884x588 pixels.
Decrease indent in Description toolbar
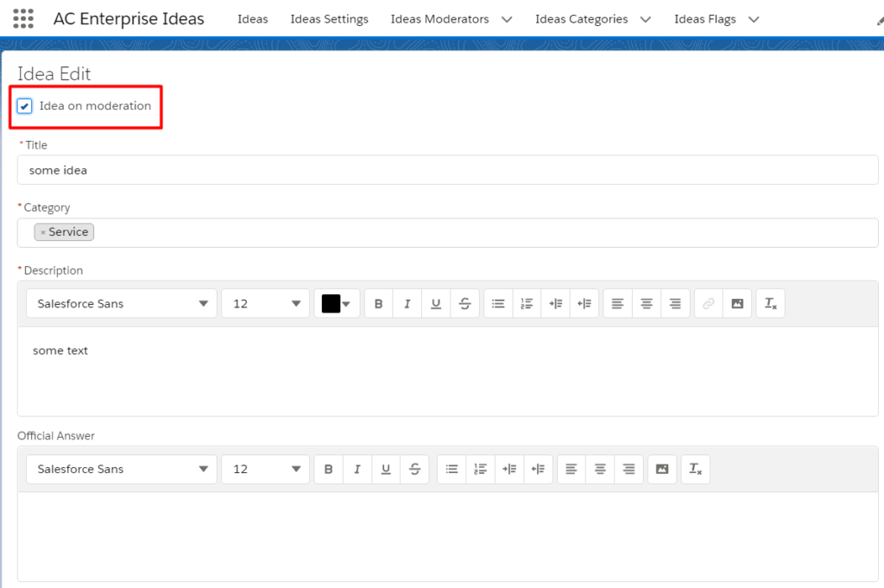click(584, 303)
